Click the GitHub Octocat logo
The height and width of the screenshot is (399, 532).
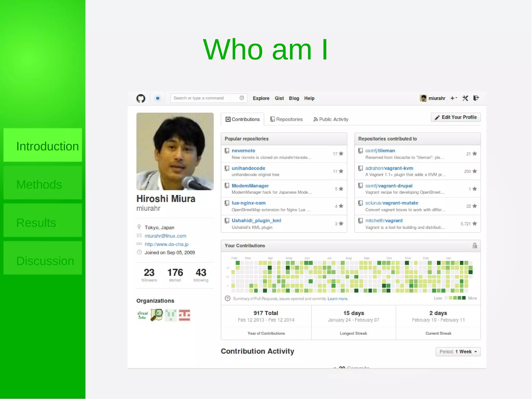[x=141, y=98]
